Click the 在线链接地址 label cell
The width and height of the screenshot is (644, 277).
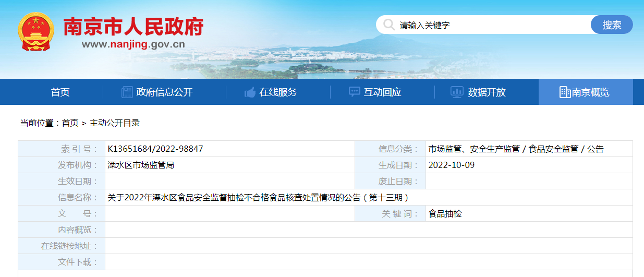tap(62, 246)
